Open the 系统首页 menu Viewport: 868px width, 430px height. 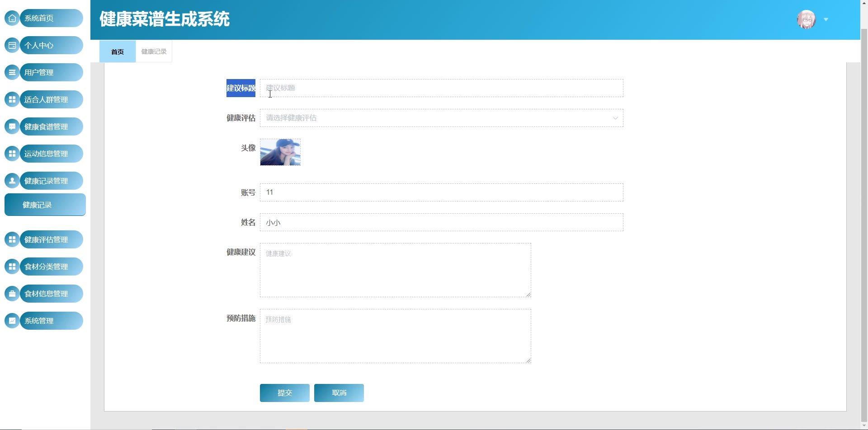tap(52, 18)
